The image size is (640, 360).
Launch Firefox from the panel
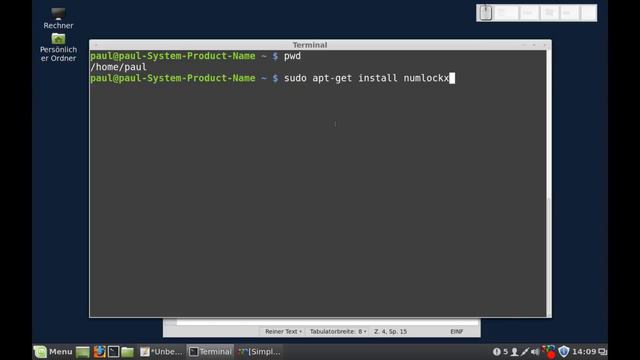click(99, 351)
